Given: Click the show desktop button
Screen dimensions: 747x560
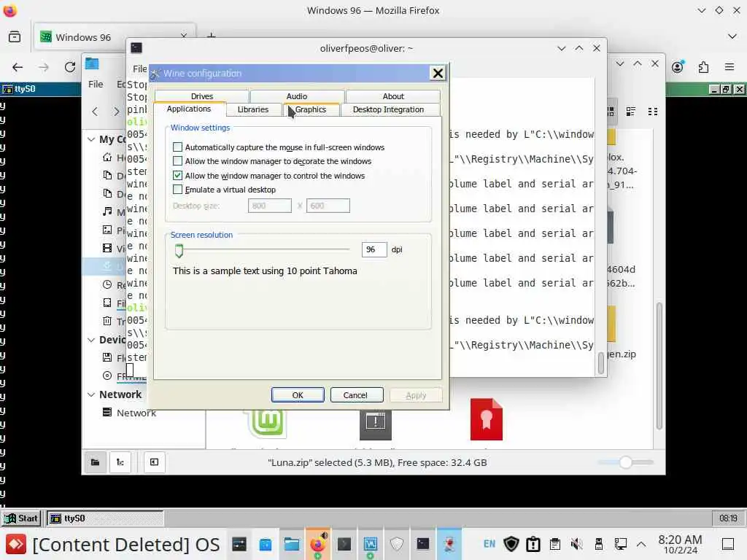Looking at the screenshot, I should [x=727, y=544].
